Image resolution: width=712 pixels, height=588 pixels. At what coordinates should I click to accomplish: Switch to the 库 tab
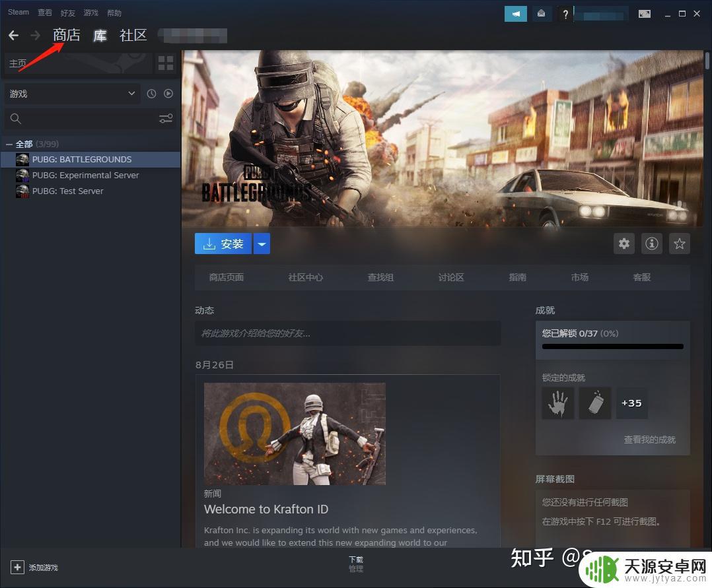point(100,35)
